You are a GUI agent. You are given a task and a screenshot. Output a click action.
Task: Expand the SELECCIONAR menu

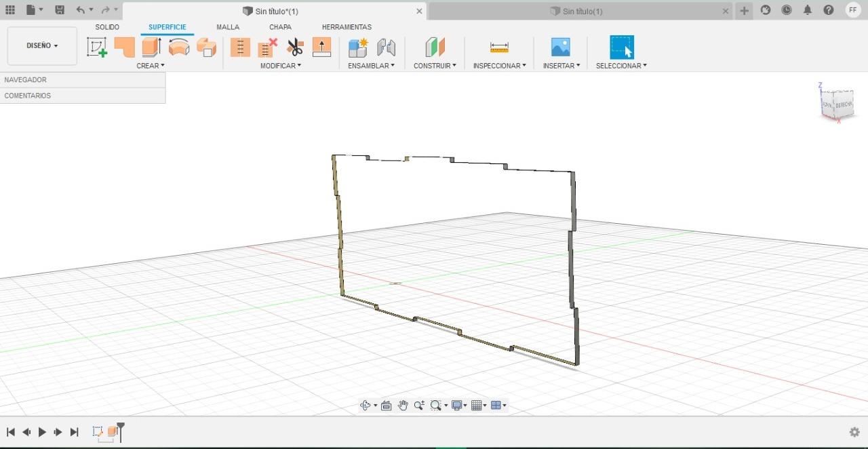[x=621, y=66]
